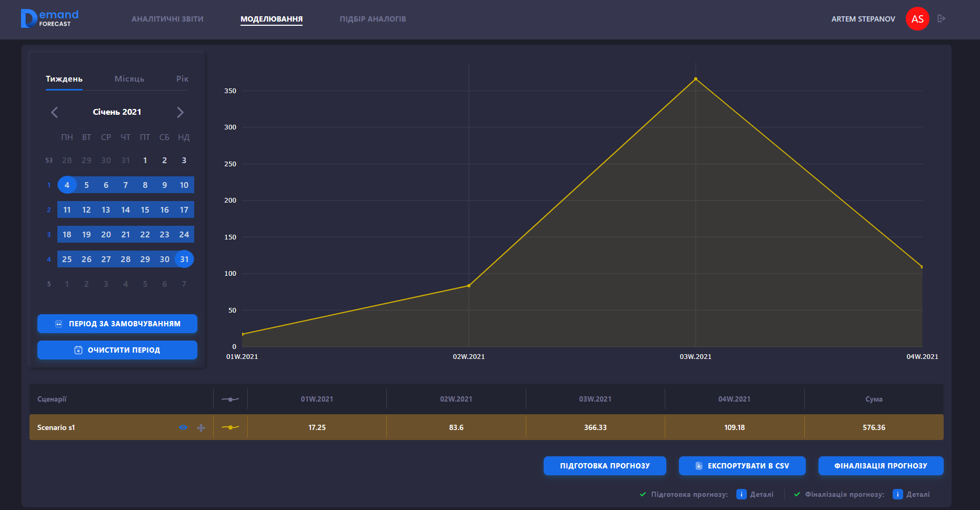Go to next month in calendar
Viewport: 980px width, 510px height.
click(180, 112)
